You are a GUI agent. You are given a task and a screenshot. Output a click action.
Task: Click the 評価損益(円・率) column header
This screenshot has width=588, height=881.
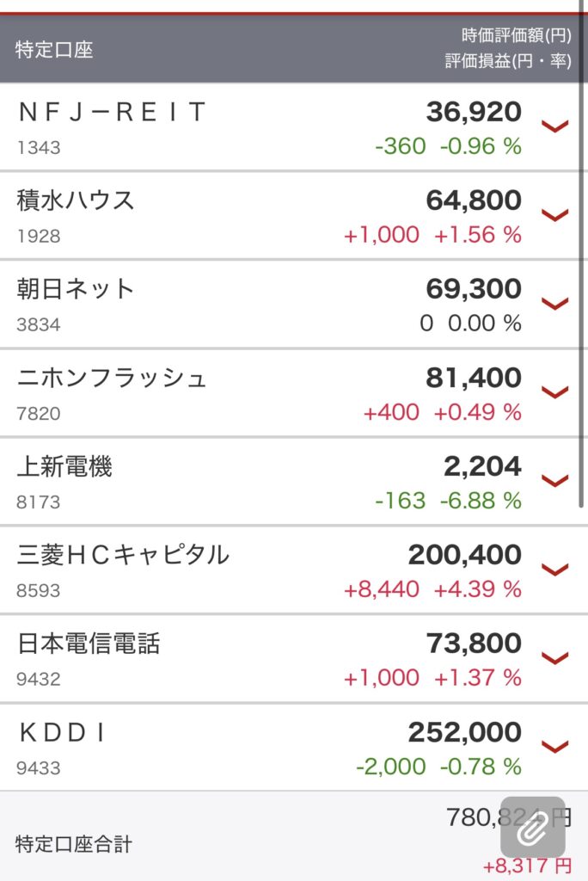[x=508, y=60]
